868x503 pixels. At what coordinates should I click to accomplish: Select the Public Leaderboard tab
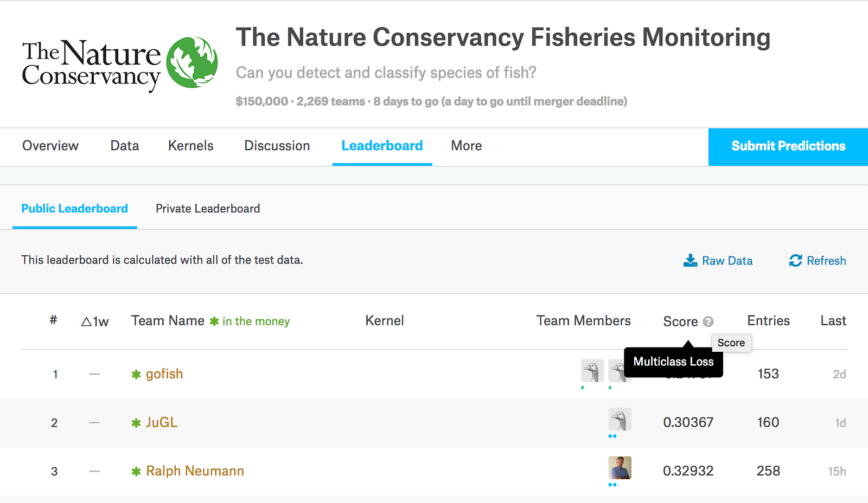75,209
